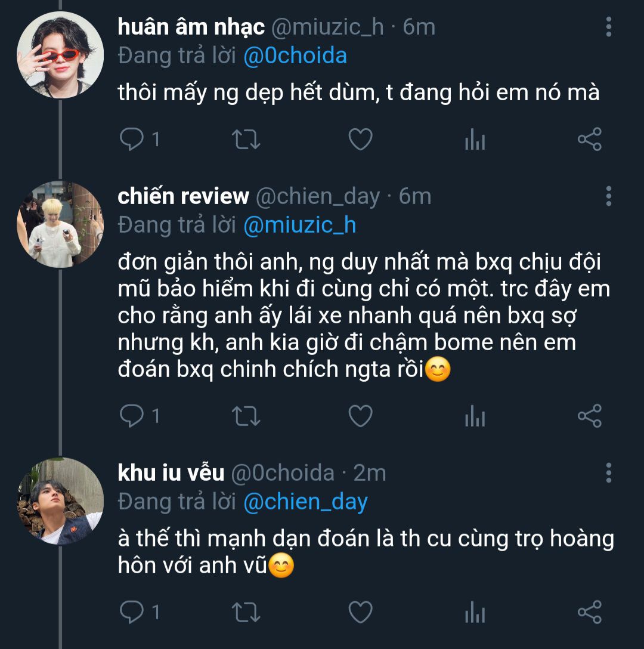
Task: Open the @miuzic_h mention in chiến review's reply
Action: tap(300, 224)
